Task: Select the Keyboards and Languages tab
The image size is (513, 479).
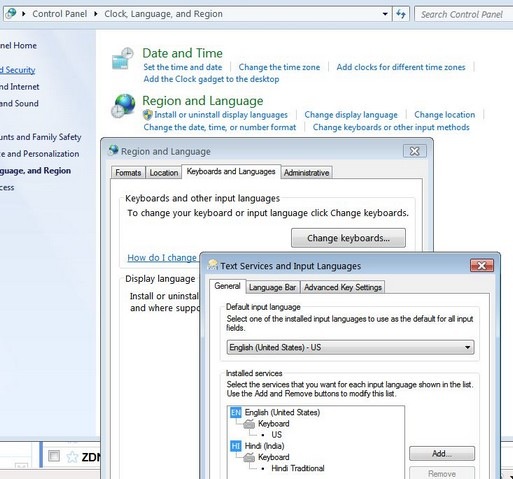Action: point(231,171)
